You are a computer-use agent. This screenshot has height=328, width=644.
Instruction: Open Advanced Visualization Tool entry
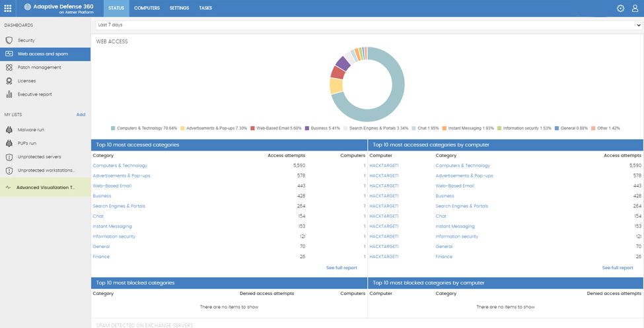point(45,187)
